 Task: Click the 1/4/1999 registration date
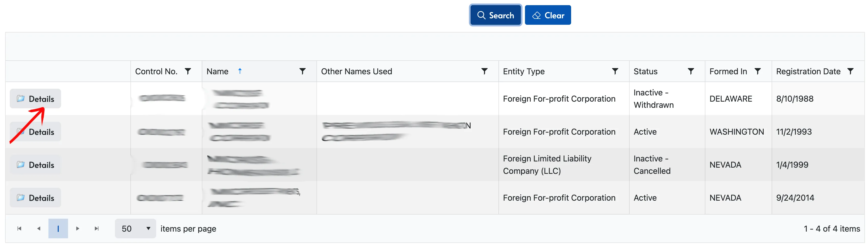click(x=792, y=165)
